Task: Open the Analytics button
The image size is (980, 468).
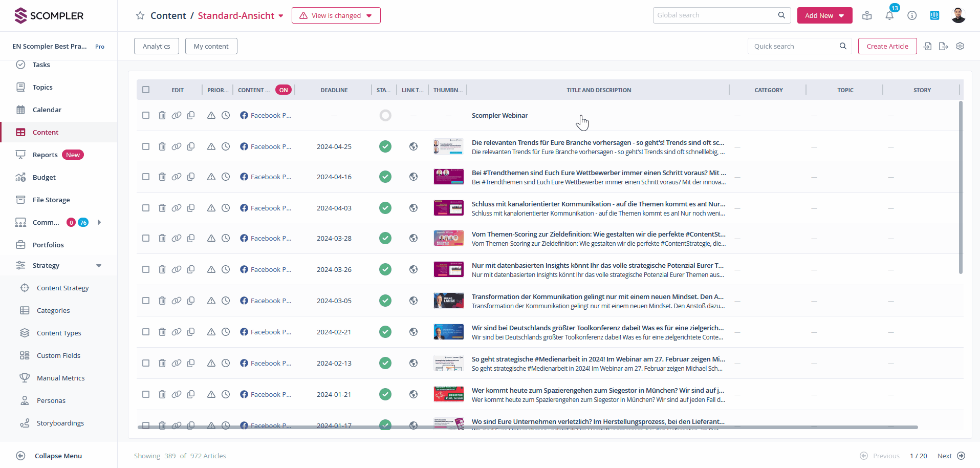Action: pos(156,46)
